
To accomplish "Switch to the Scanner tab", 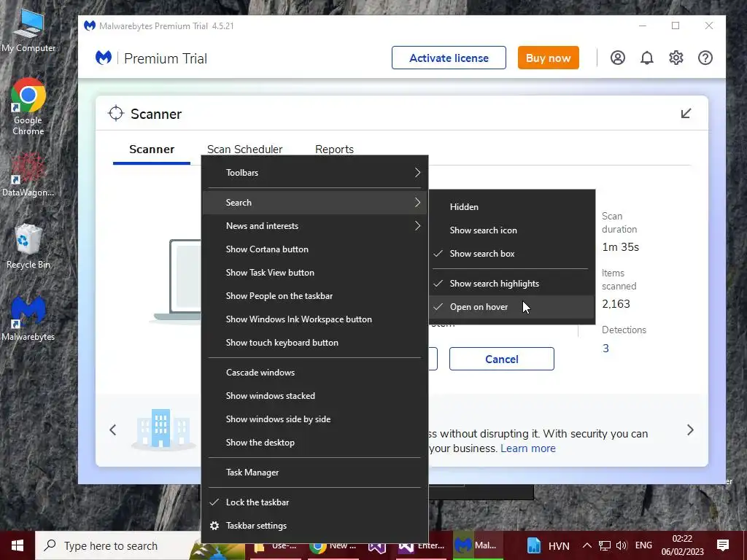I will [x=152, y=149].
